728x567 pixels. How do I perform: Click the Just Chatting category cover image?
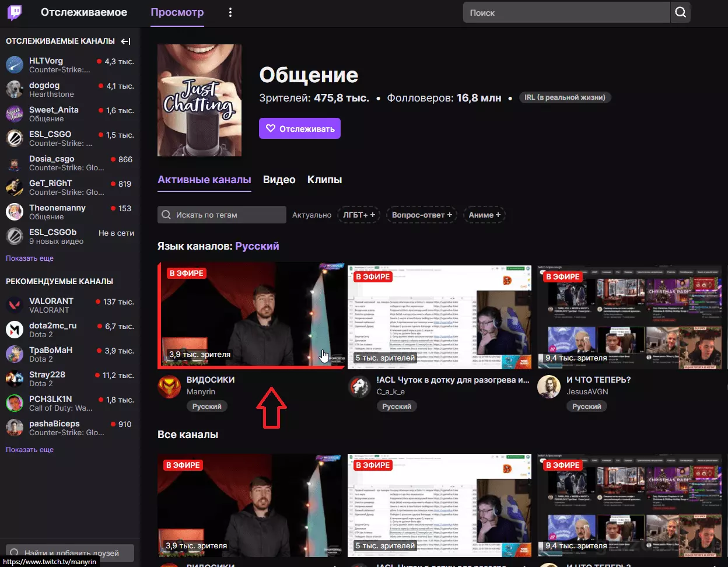(x=199, y=100)
